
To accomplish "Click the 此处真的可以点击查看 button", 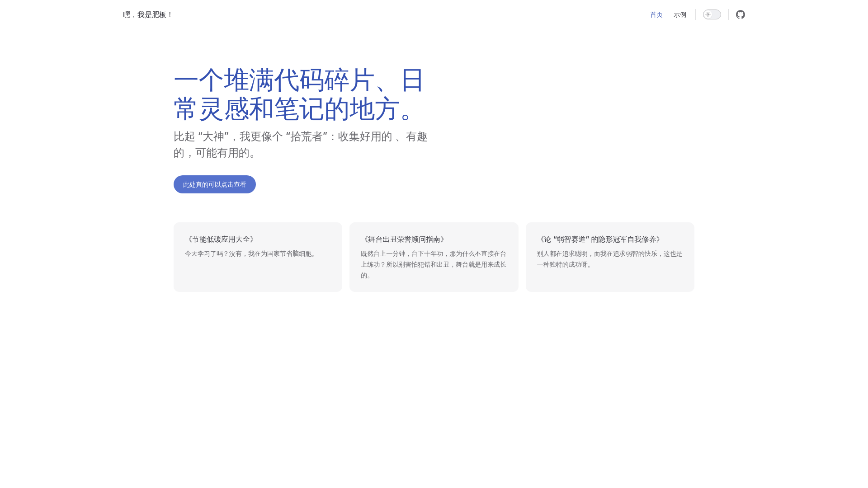I will [214, 184].
